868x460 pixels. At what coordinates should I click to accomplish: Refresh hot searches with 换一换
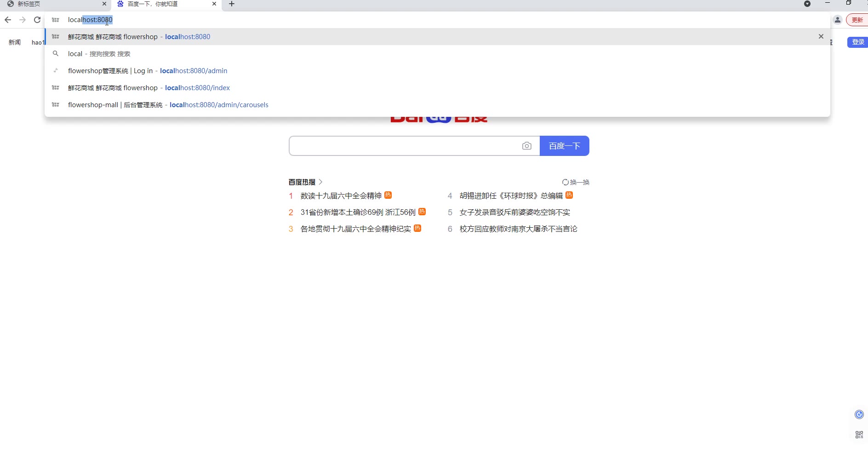coord(576,182)
